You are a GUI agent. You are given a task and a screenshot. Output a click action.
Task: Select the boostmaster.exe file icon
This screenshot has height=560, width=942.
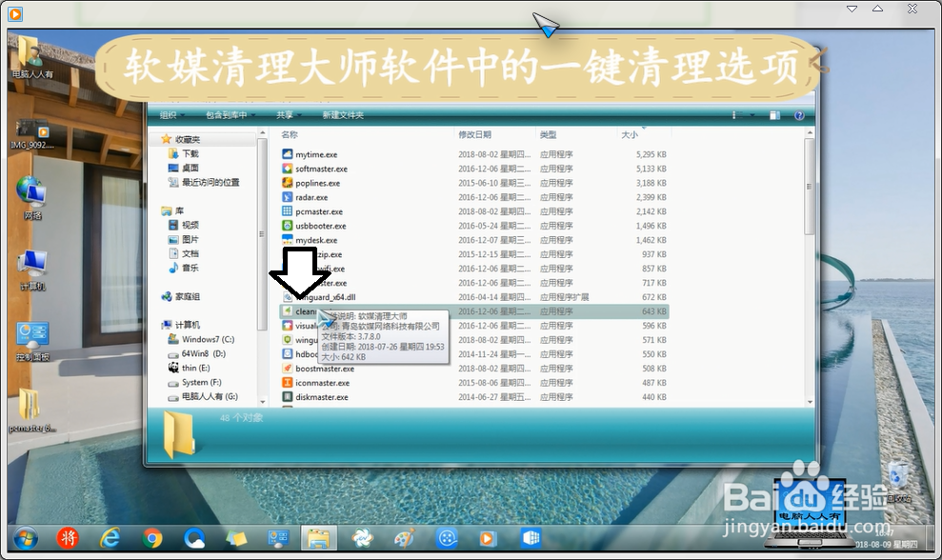coord(287,369)
